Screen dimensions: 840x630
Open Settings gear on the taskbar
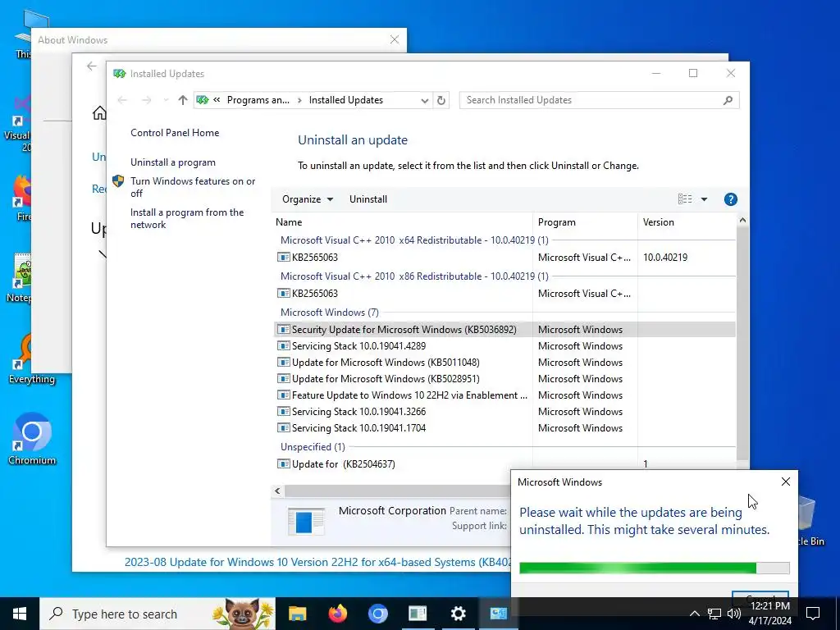[458, 614]
